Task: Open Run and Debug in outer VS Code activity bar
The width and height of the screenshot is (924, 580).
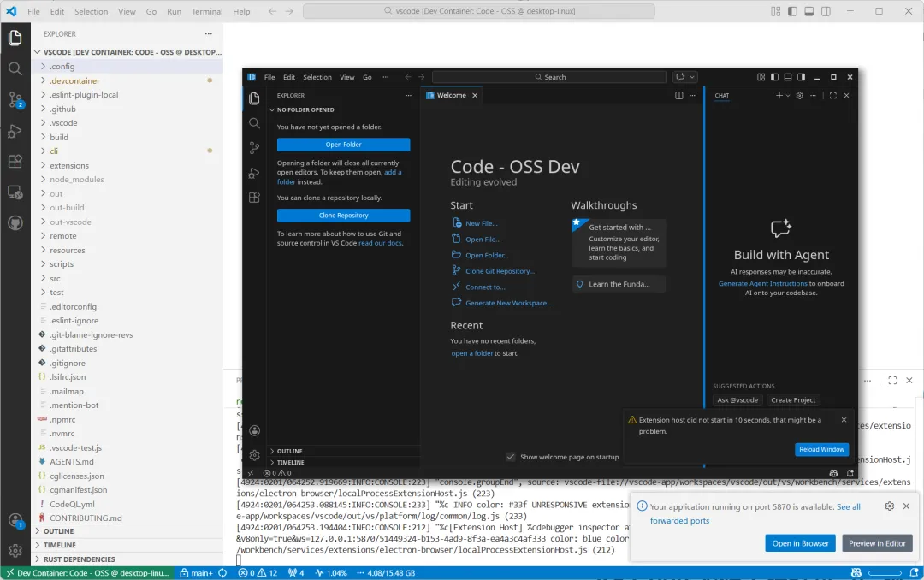Action: coord(15,131)
